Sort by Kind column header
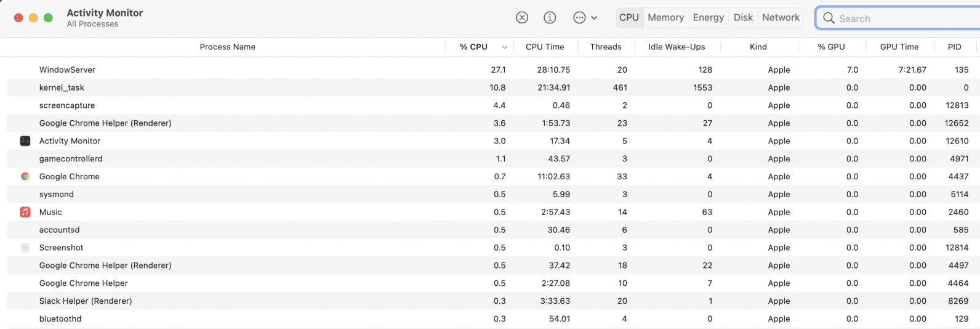980x329 pixels. 758,47
